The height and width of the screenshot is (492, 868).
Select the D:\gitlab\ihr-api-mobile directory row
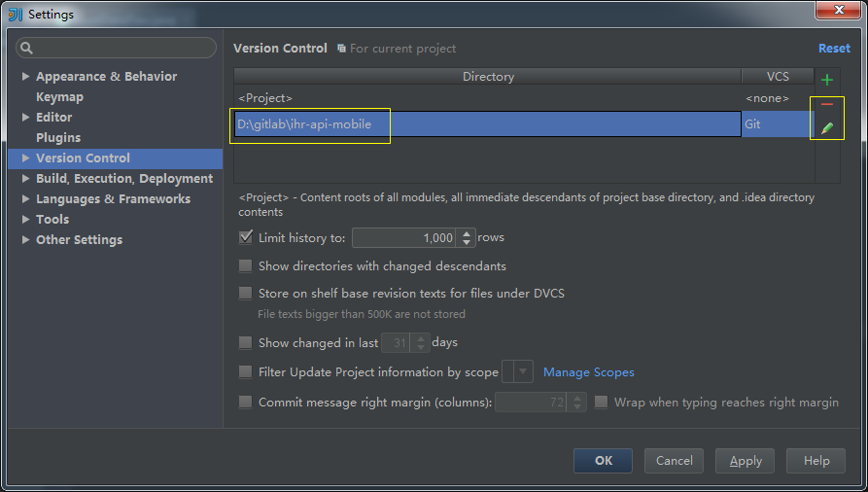point(488,124)
